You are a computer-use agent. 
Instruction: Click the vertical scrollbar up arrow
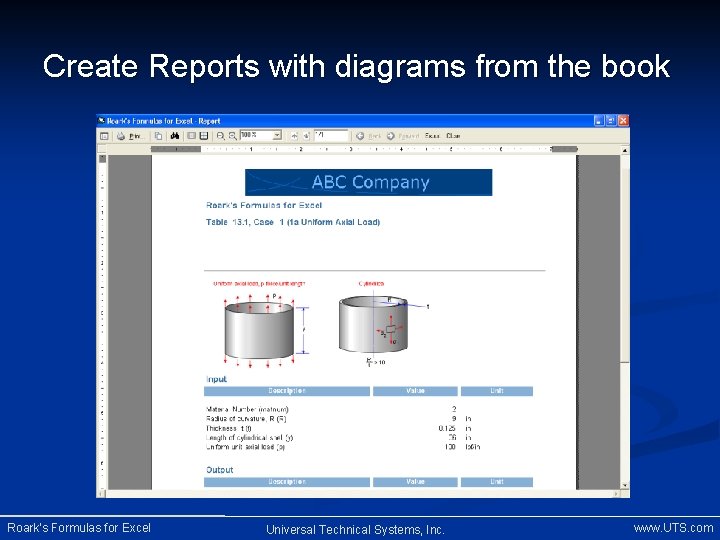(x=625, y=150)
